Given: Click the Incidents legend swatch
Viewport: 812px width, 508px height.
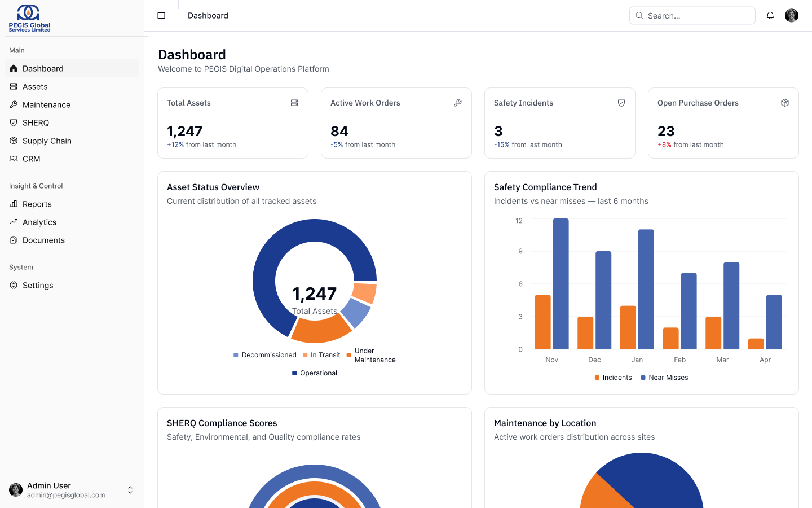Looking at the screenshot, I should 597,378.
